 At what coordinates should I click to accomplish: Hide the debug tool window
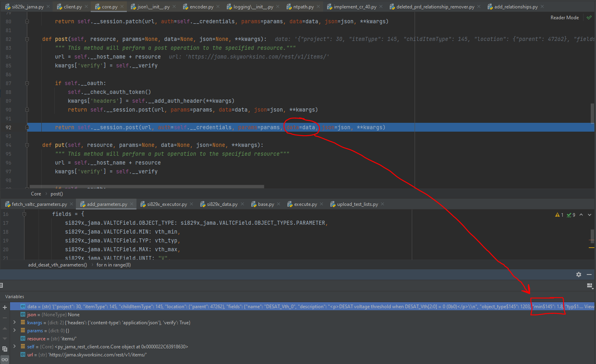tap(589, 275)
